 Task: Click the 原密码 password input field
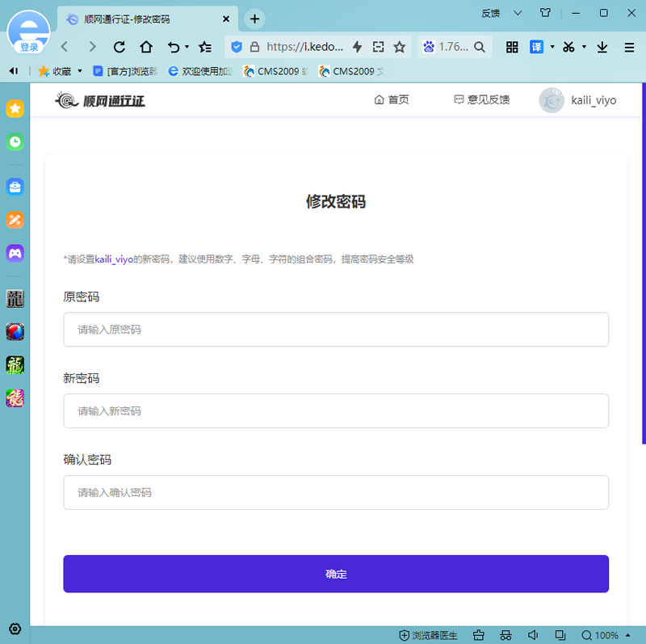(x=336, y=330)
